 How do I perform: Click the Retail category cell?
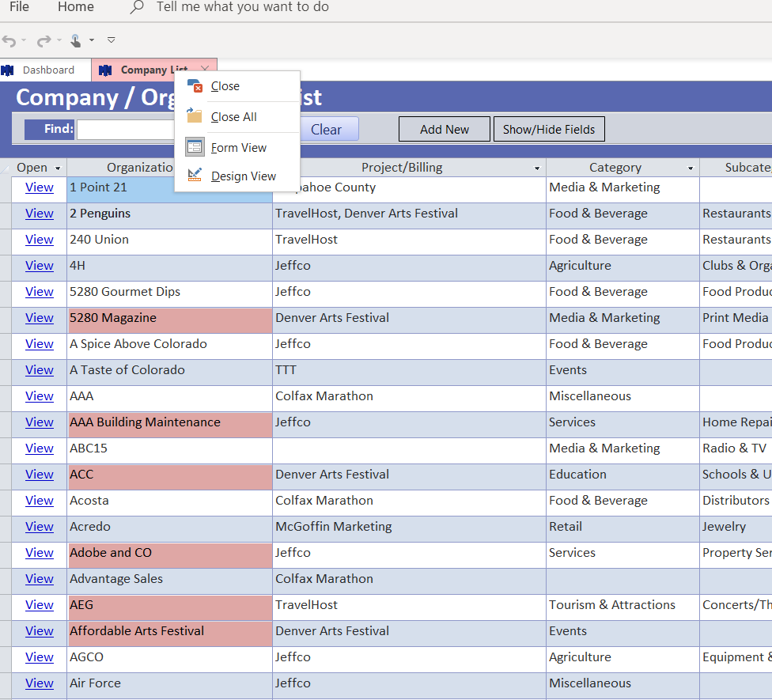tap(623, 529)
